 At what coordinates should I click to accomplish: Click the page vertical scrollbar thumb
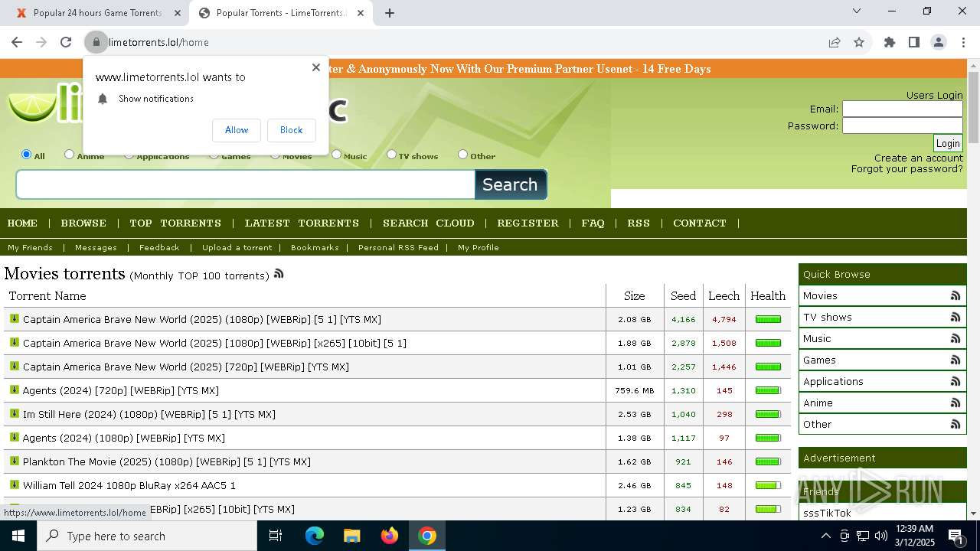coord(973,107)
